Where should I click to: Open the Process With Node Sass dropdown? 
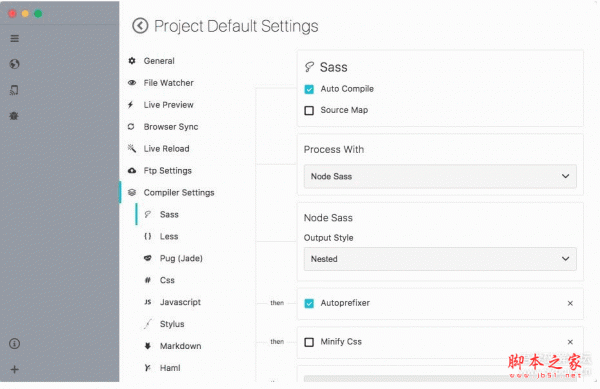(440, 176)
